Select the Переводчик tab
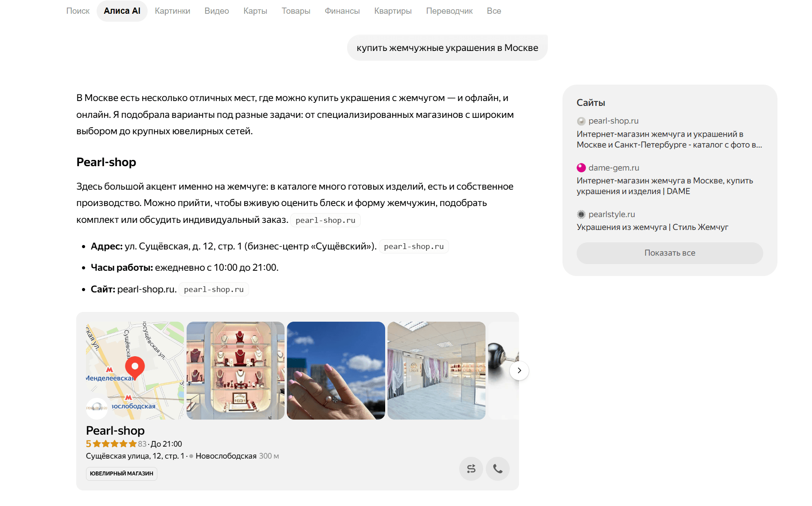This screenshot has height=506, width=812. click(x=449, y=11)
